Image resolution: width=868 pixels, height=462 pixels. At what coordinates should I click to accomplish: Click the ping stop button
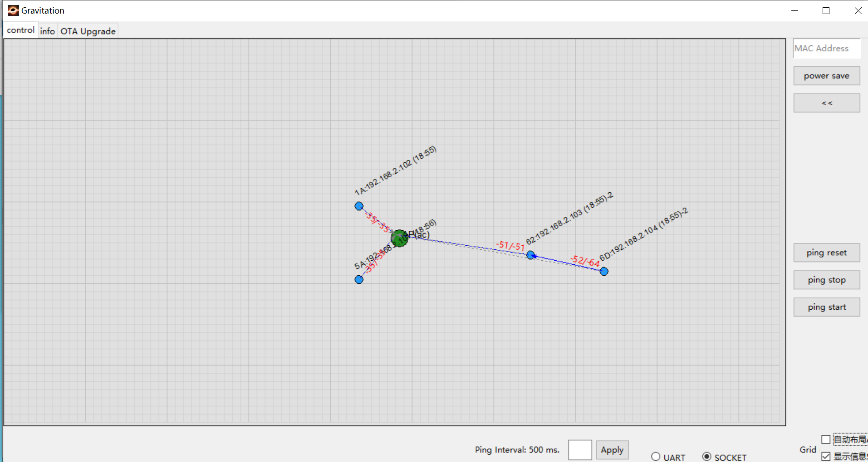pyautogui.click(x=826, y=280)
